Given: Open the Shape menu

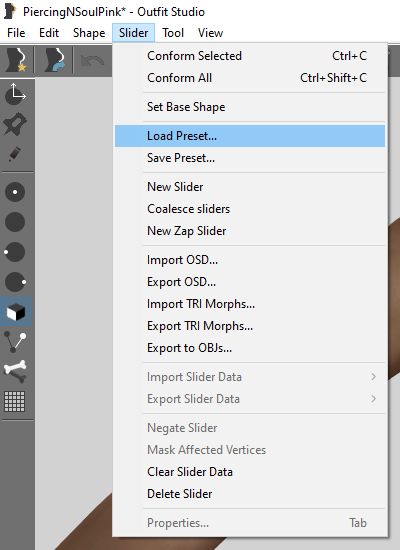Looking at the screenshot, I should point(89,33).
